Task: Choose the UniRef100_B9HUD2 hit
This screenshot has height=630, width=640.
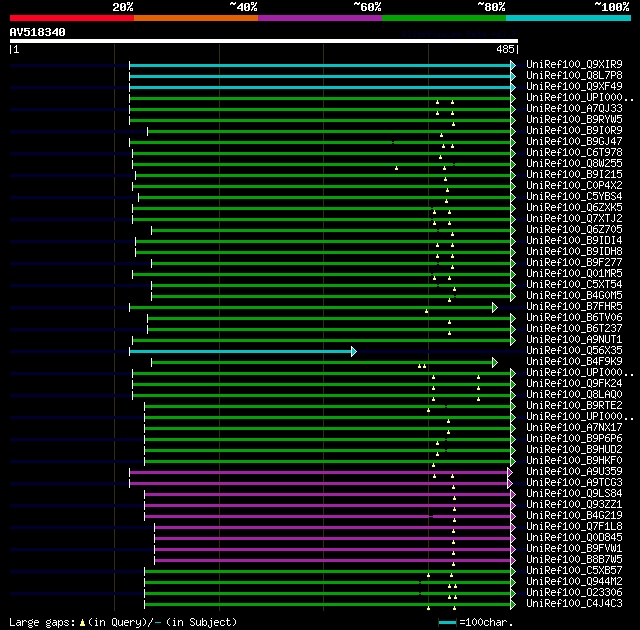Action: [574, 450]
